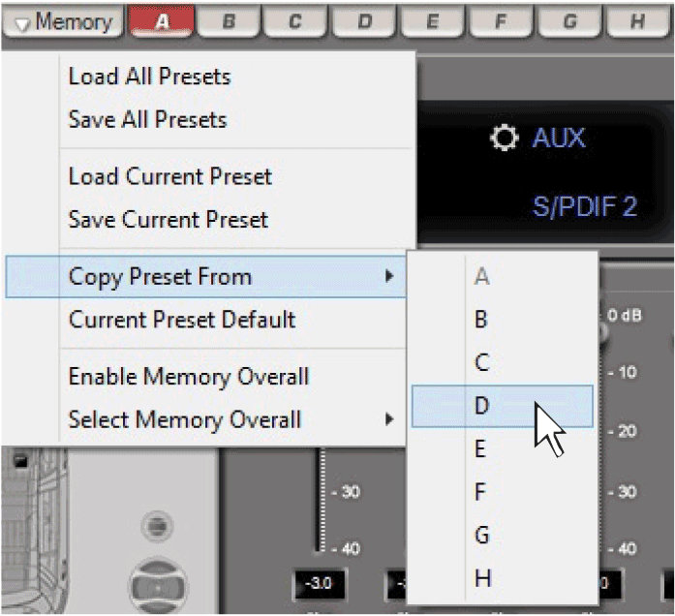
Task: Copy preset from H in the submenu
Action: [x=503, y=577]
